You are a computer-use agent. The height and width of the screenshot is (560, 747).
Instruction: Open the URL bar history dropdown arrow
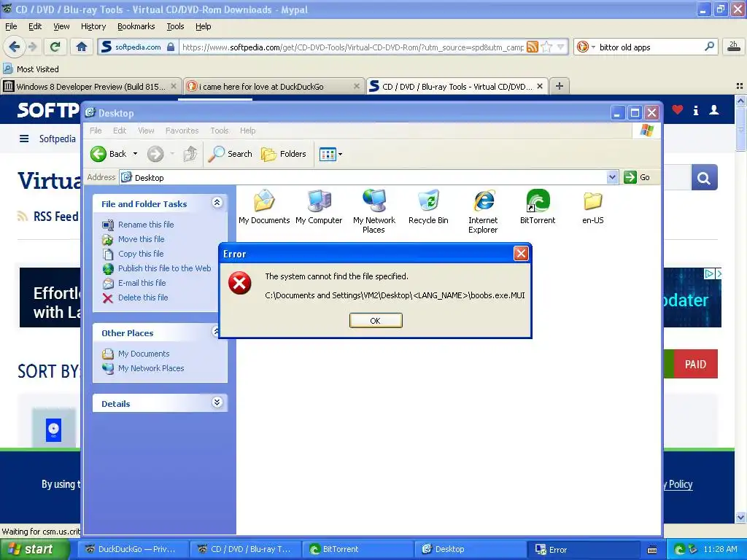click(x=561, y=47)
